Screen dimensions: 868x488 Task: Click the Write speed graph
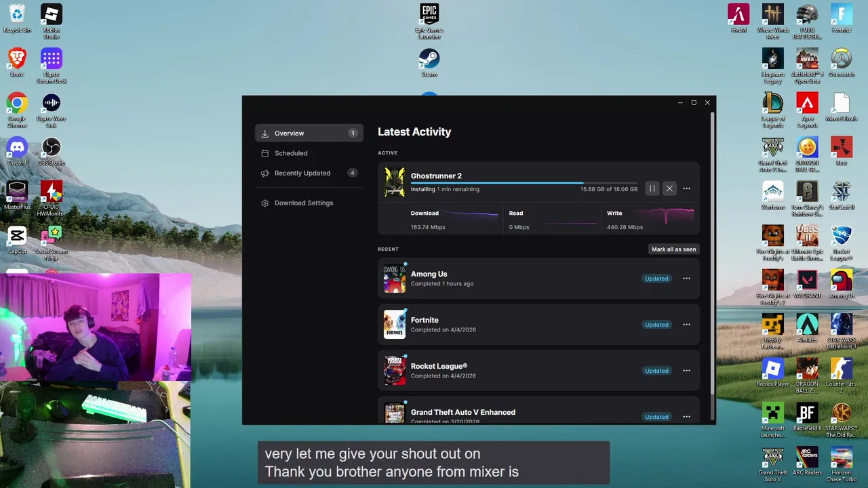click(669, 216)
